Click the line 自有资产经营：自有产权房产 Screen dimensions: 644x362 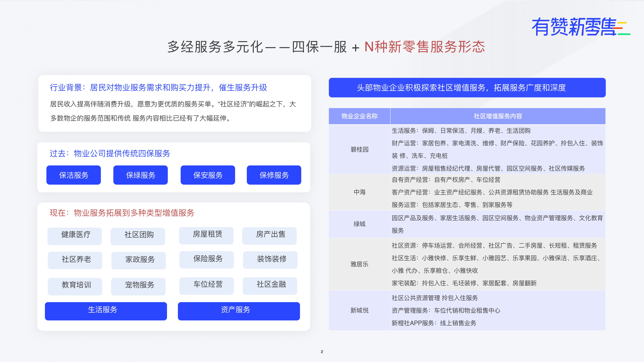click(x=446, y=180)
